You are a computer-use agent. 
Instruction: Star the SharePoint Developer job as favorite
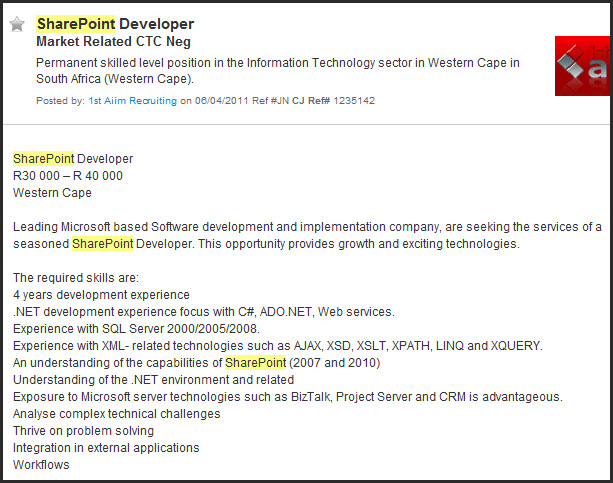(17, 24)
